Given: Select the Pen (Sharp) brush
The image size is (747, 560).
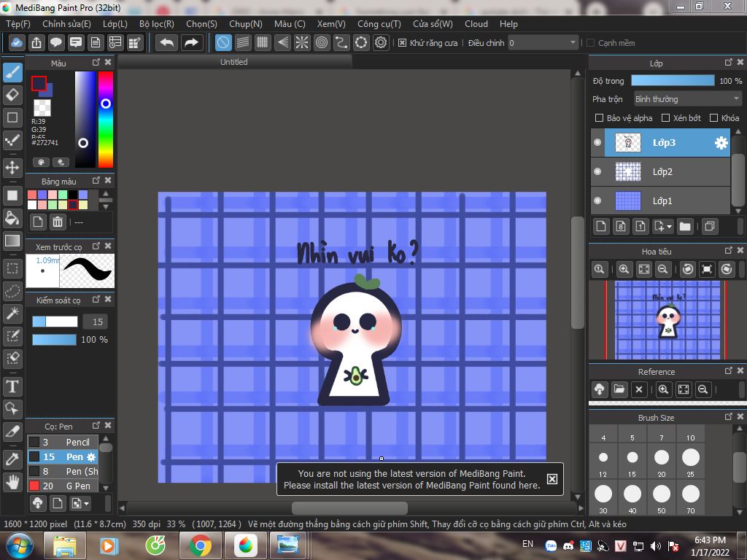Looking at the screenshot, I should [63, 471].
